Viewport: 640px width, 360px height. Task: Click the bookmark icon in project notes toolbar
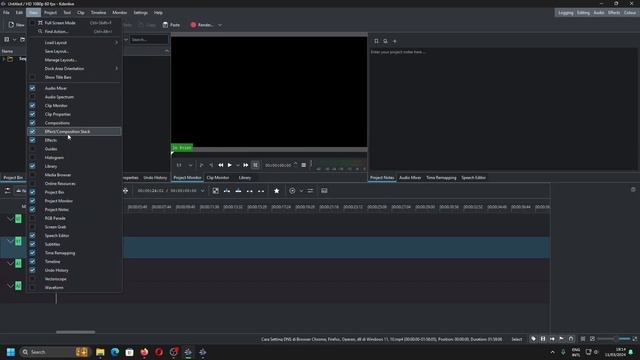pos(376,41)
